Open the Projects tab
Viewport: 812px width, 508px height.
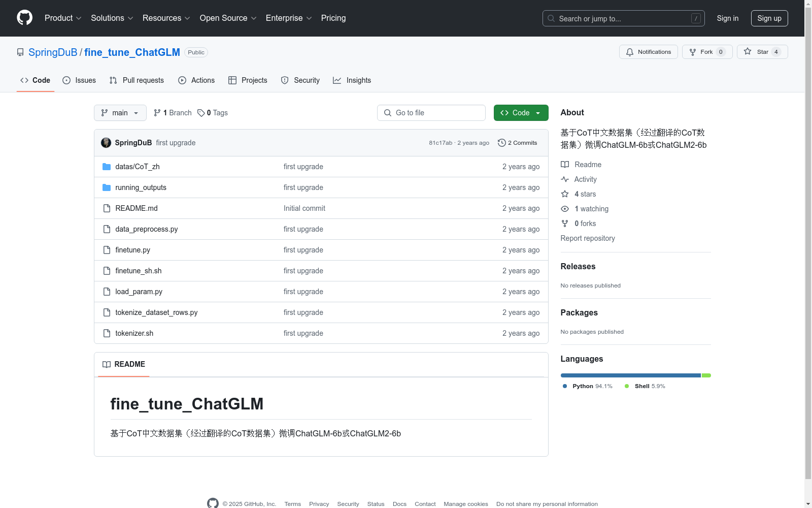248,80
